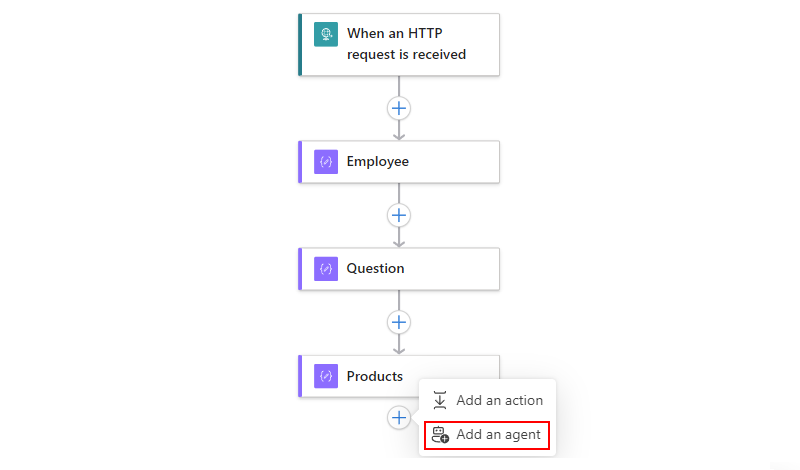Click the Question compose action icon
Viewport: 800px width, 470px height.
(x=326, y=269)
